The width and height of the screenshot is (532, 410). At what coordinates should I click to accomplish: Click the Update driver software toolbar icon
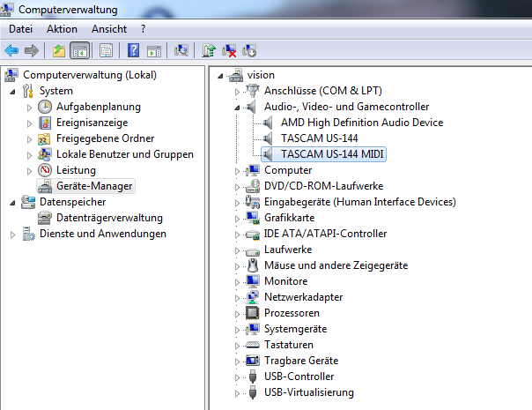[209, 50]
